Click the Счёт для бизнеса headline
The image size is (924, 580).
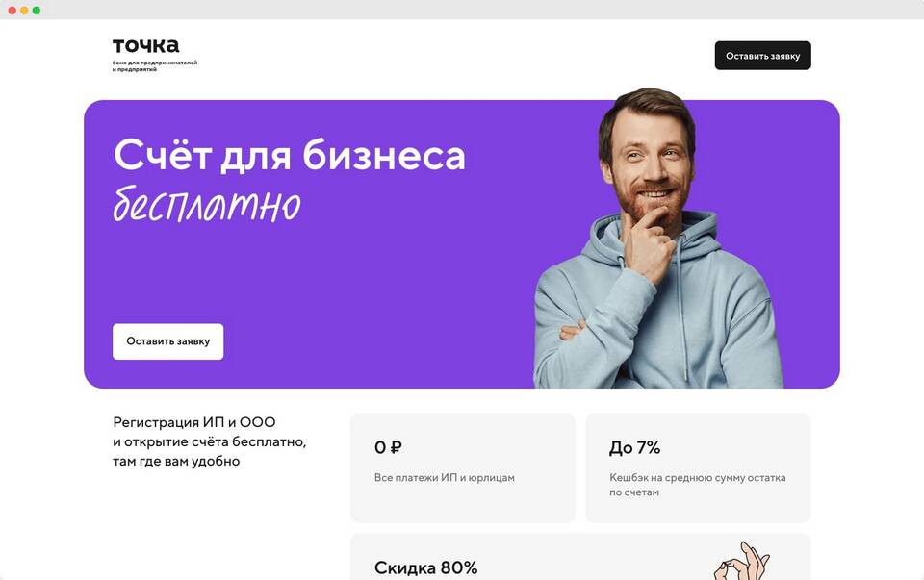290,155
